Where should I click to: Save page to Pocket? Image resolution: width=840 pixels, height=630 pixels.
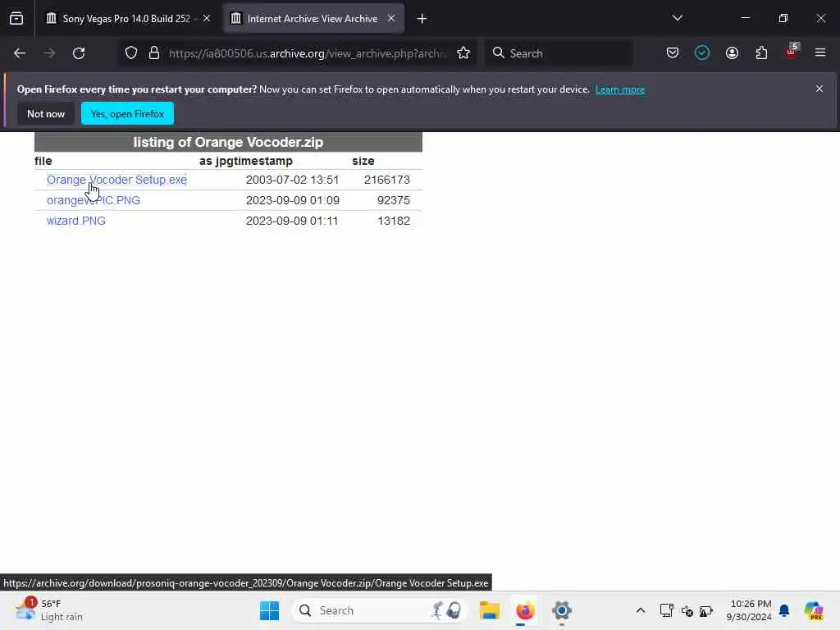tap(673, 53)
